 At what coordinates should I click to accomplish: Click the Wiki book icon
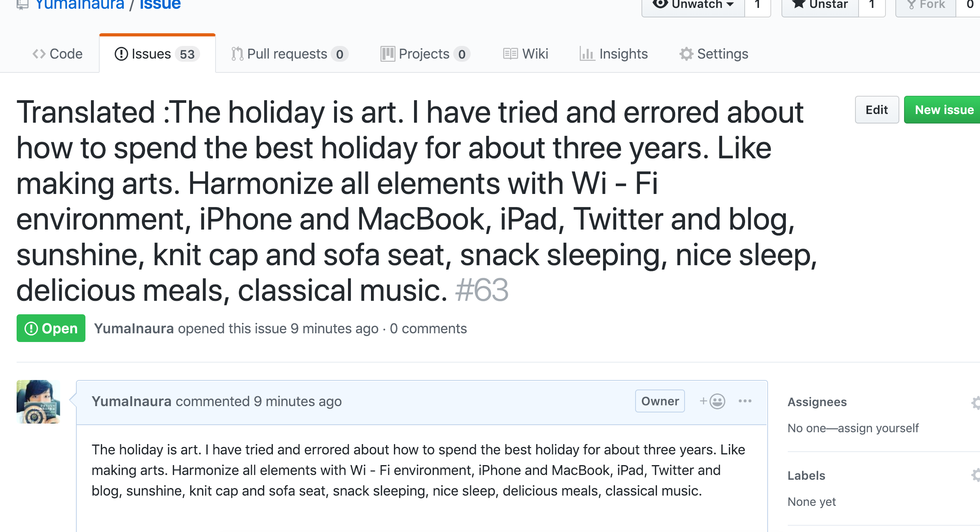coord(510,54)
